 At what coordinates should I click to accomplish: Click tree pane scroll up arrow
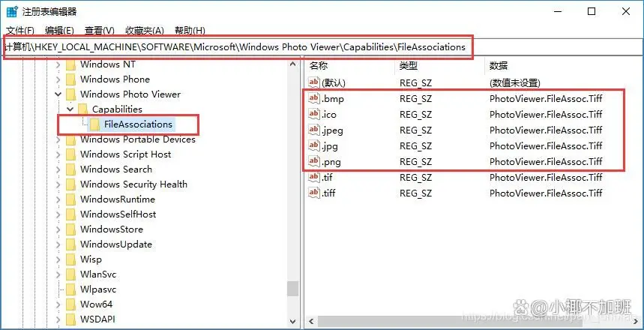pyautogui.click(x=292, y=64)
